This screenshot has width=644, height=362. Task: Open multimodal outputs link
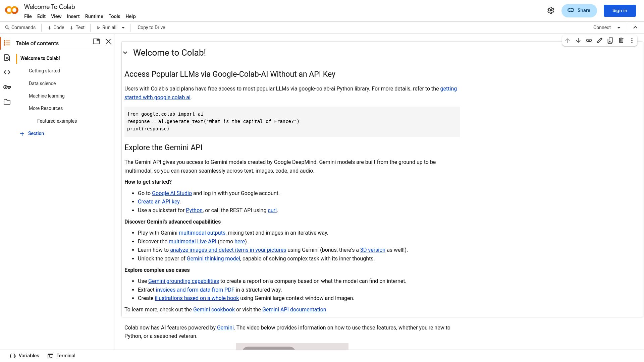pyautogui.click(x=202, y=233)
